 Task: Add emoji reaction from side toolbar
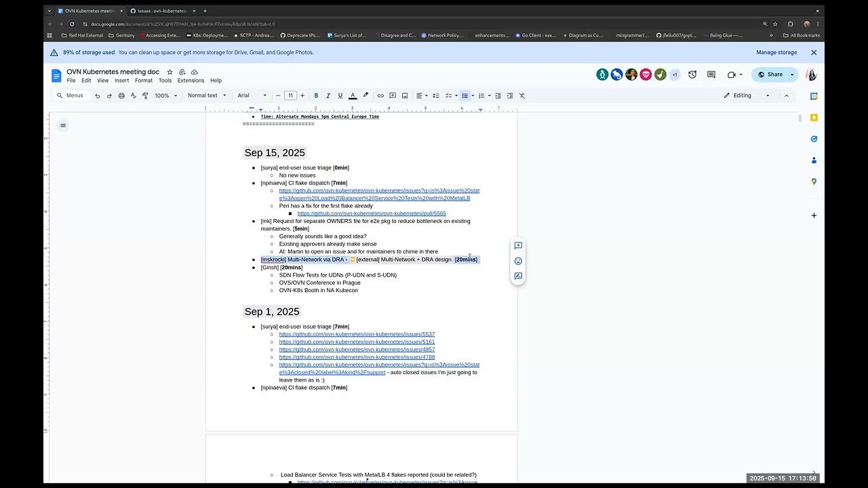click(x=518, y=261)
